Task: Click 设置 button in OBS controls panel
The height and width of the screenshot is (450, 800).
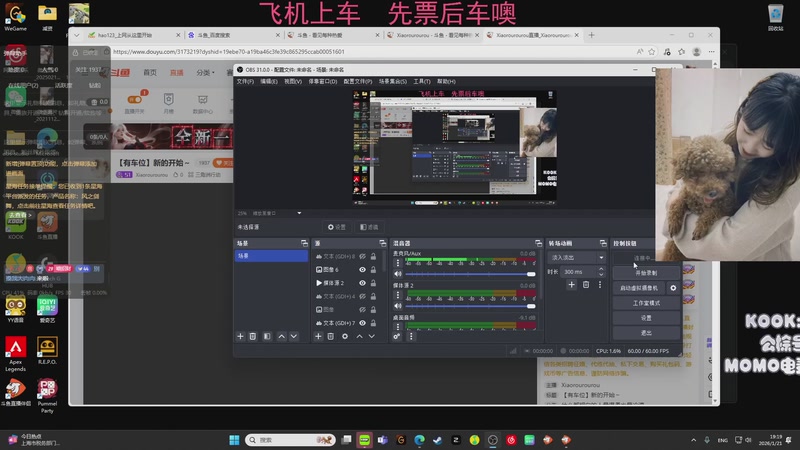Action: (x=646, y=318)
